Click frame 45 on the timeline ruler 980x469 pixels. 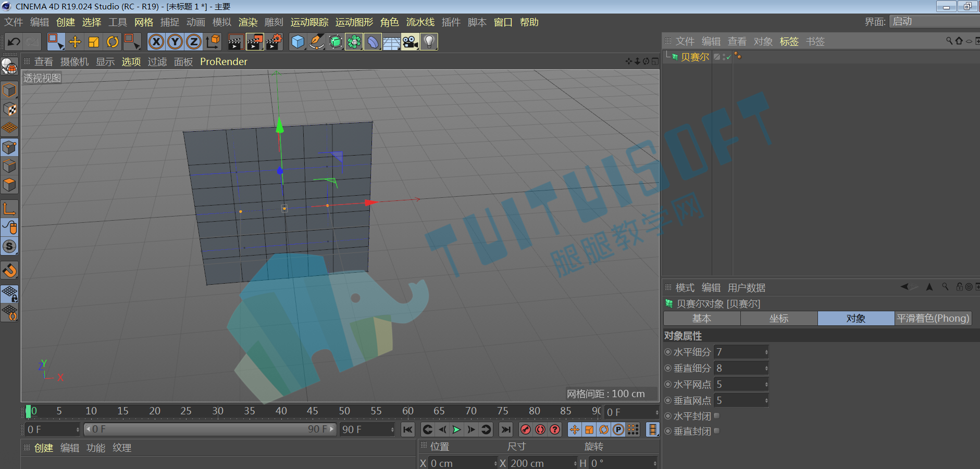tap(313, 411)
